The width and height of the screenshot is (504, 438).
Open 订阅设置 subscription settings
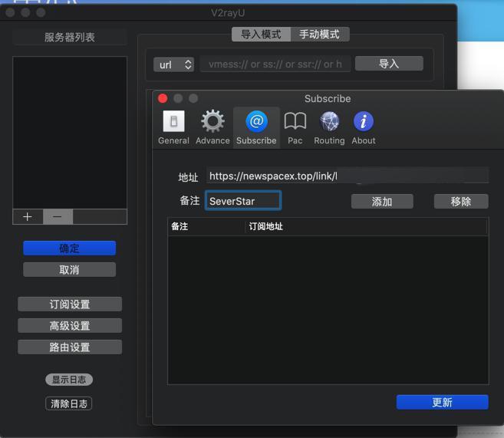pos(70,304)
